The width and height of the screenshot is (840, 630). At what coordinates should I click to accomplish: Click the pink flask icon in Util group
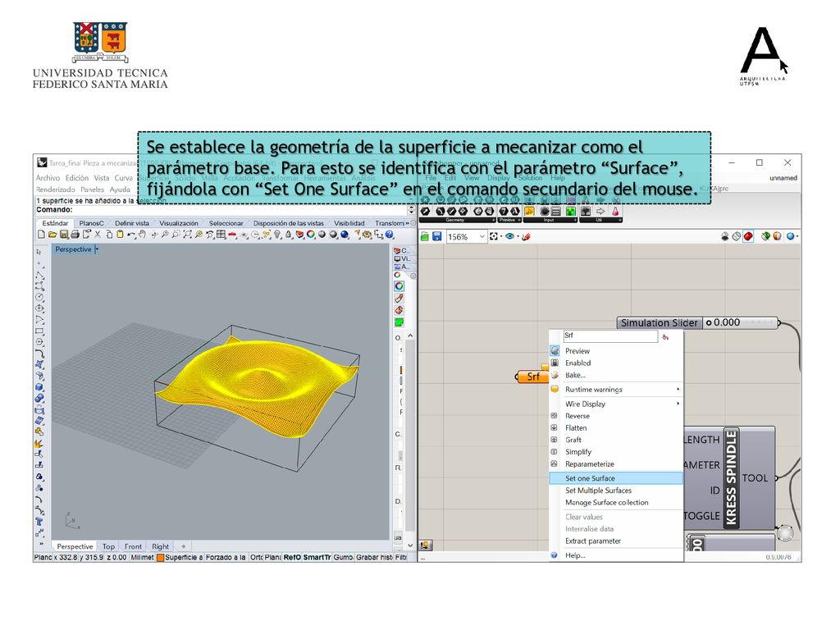pos(615,212)
